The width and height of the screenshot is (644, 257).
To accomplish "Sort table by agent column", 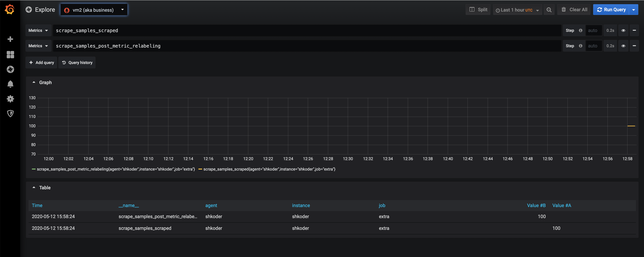I will click(211, 206).
